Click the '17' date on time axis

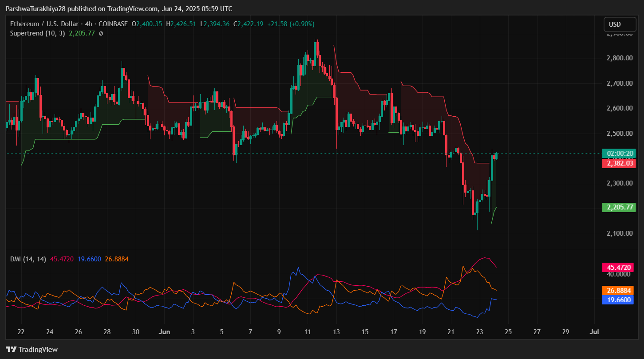[394, 332]
